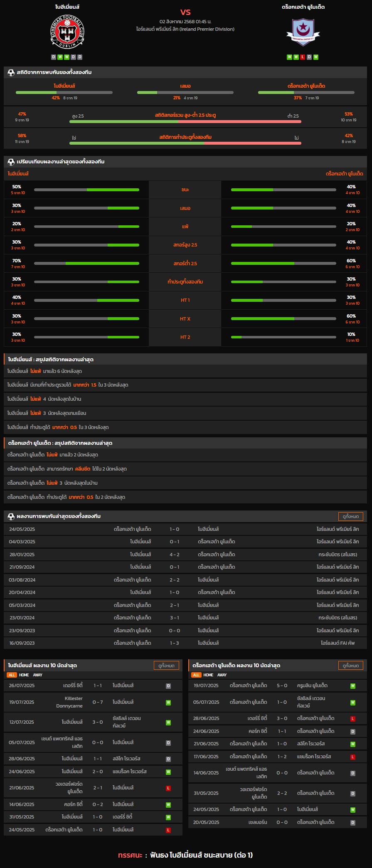Click the 03/08/2024 match score 2 - 2
Screen dimensions: 372x868
click(175, 580)
